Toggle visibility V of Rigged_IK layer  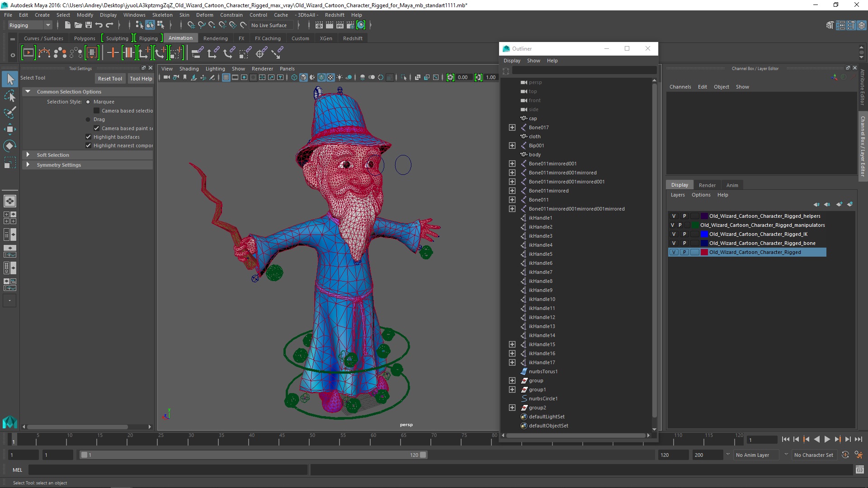[x=674, y=234]
